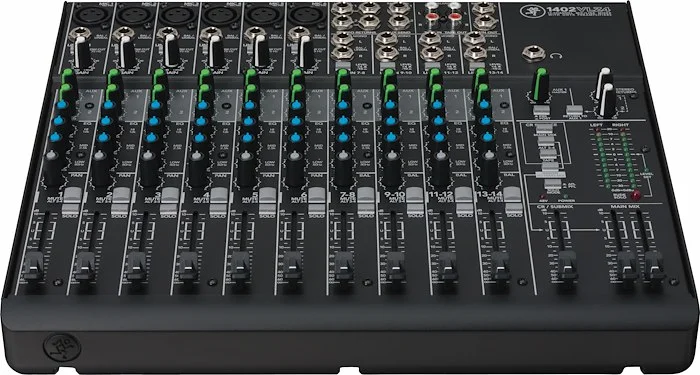Solo channel 5

tap(267, 210)
